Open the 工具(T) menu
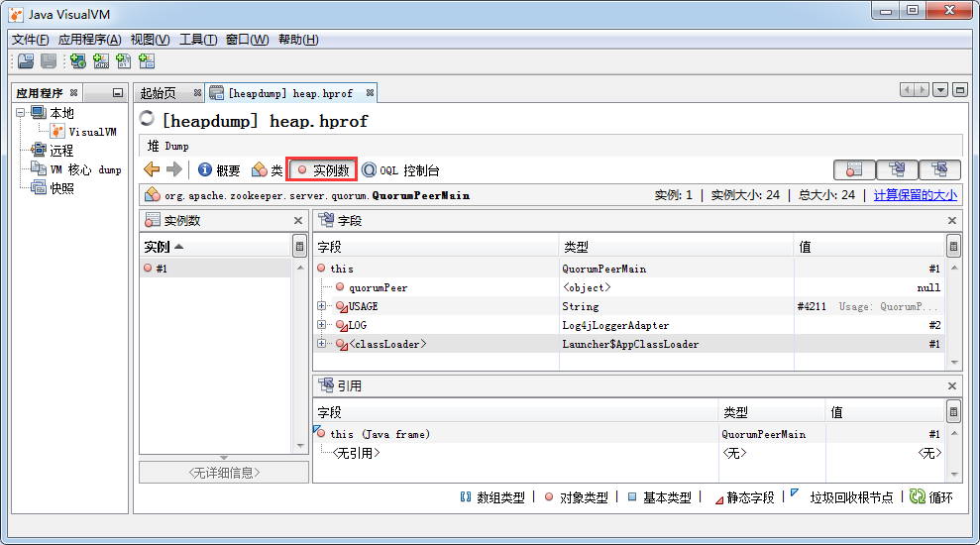 click(197, 40)
